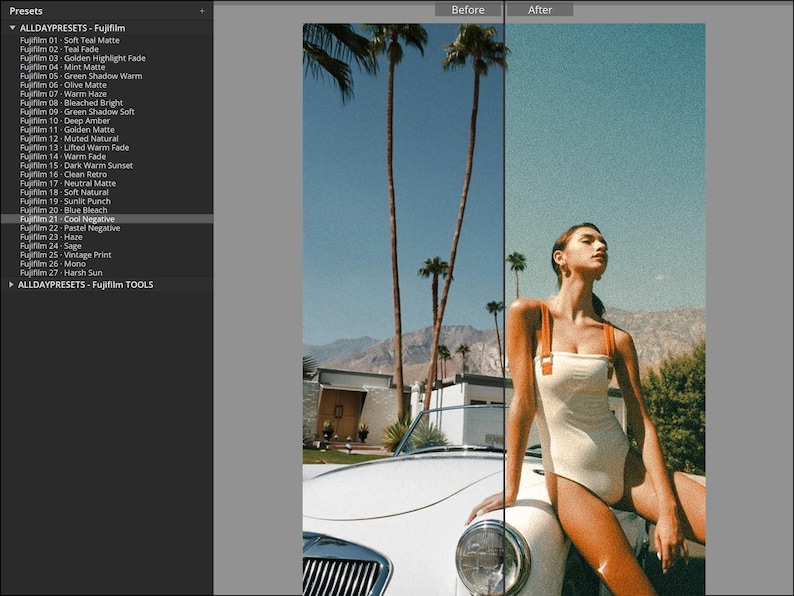Collapse ALLDAYPRESETS - Fujifilm preset group
Screen dimensions: 794x596
click(x=12, y=28)
